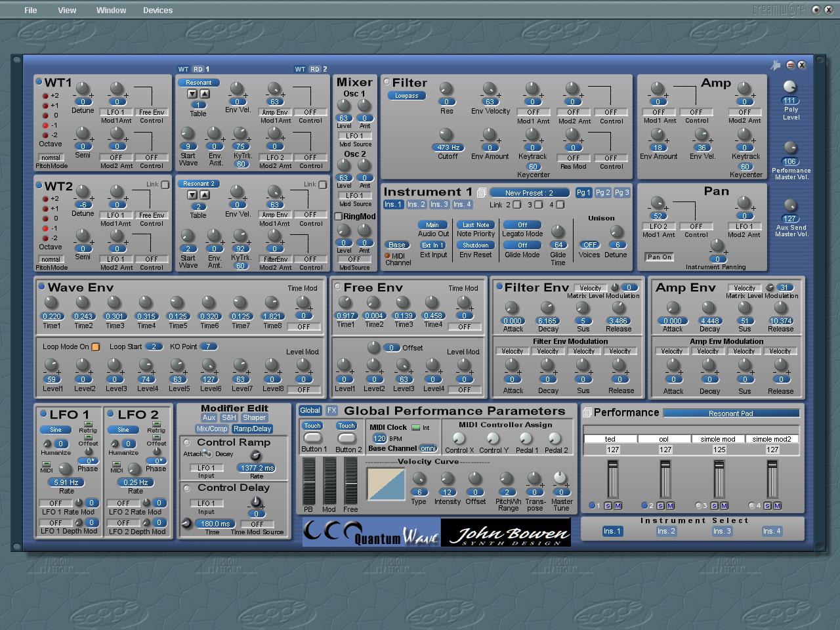Click the Filter Cutoff knob
840x630 pixels.
pyautogui.click(x=446, y=135)
